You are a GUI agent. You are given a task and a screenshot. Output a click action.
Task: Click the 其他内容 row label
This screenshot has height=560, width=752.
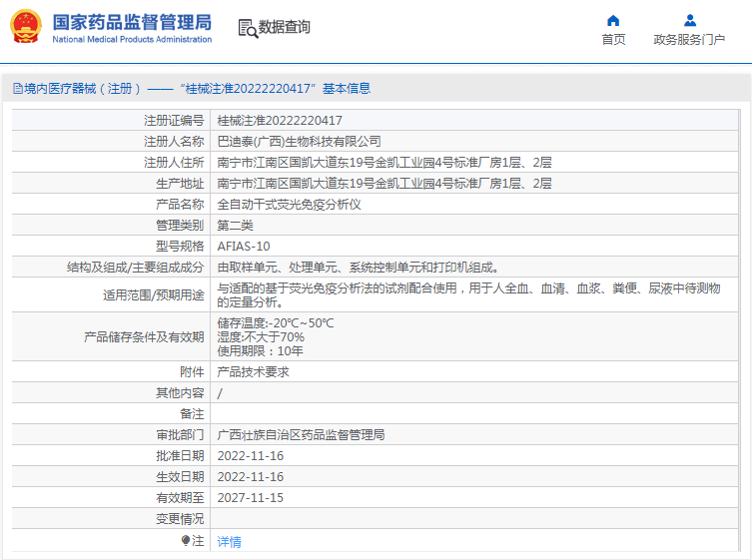click(180, 393)
